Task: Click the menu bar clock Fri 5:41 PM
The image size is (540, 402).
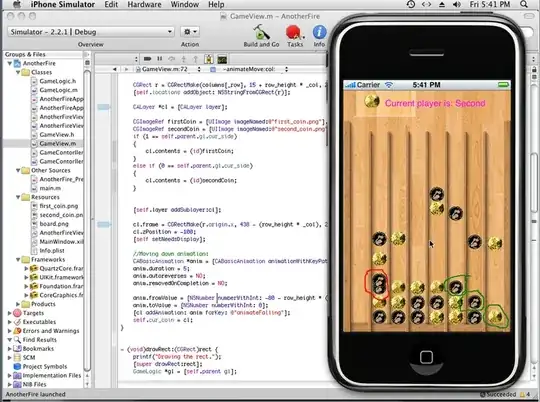Action: point(490,4)
